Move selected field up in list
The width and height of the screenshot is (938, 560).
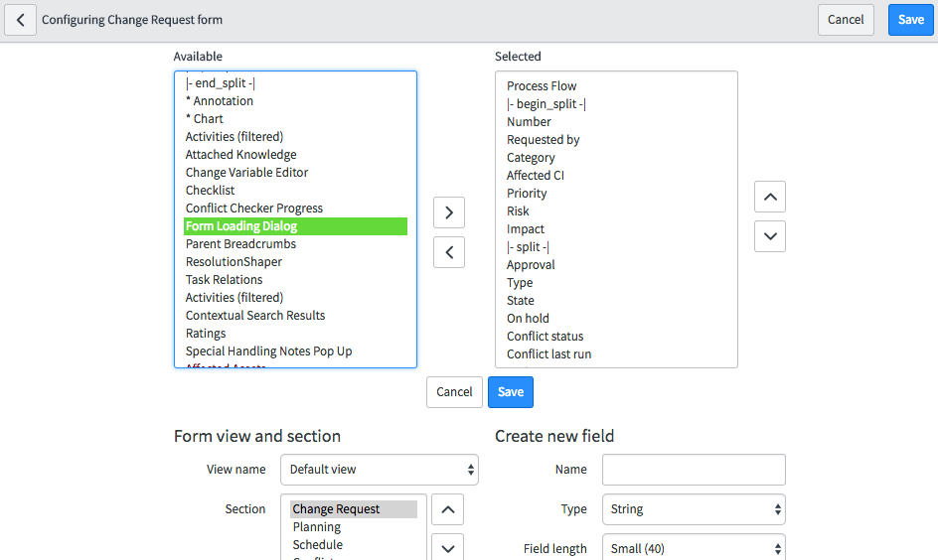[x=770, y=197]
